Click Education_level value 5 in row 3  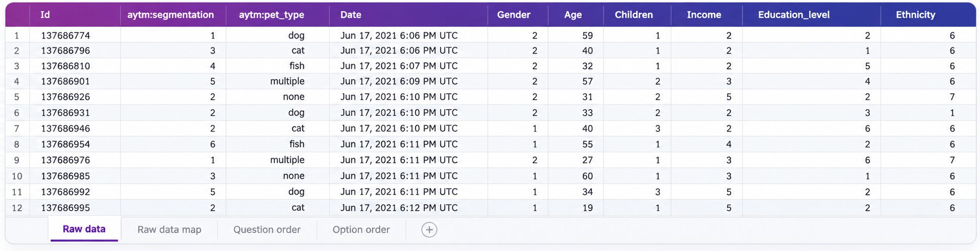(867, 66)
